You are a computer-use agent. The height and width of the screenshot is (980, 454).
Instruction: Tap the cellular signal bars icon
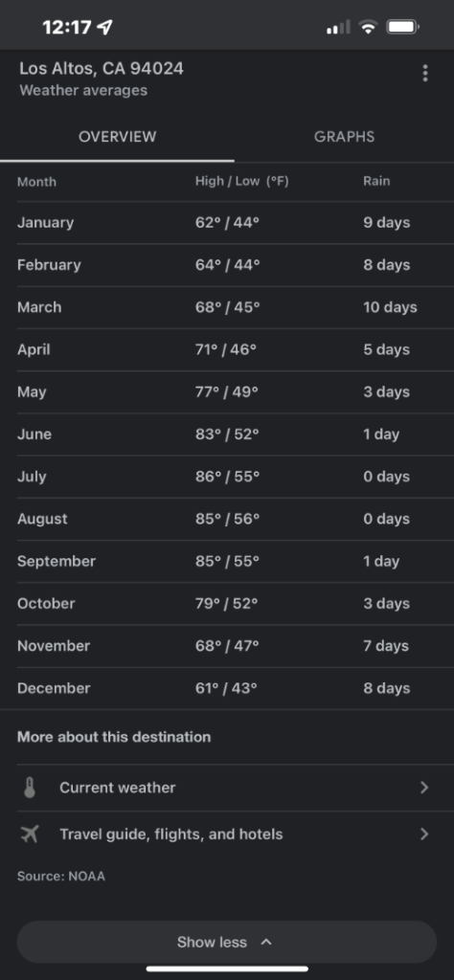click(x=338, y=27)
